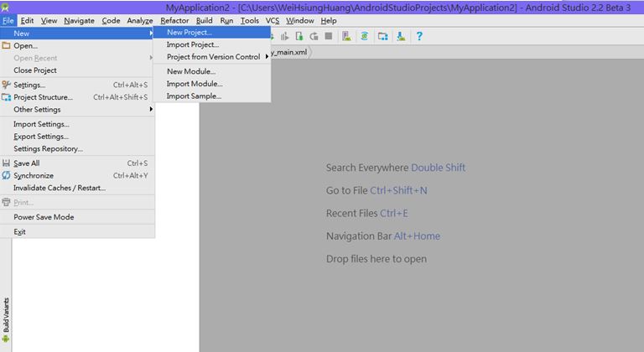644x352 pixels.
Task: Choose Invalidate Caches / Restart...
Action: [77, 188]
